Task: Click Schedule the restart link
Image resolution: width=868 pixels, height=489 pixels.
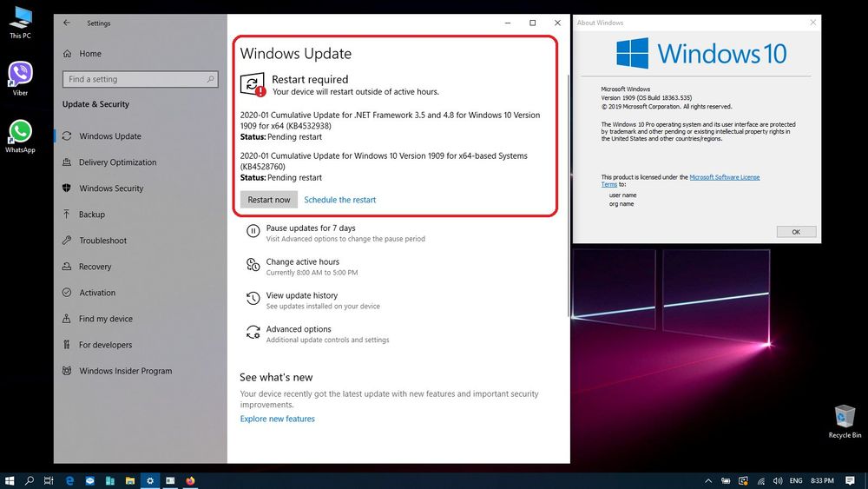Action: (x=340, y=200)
